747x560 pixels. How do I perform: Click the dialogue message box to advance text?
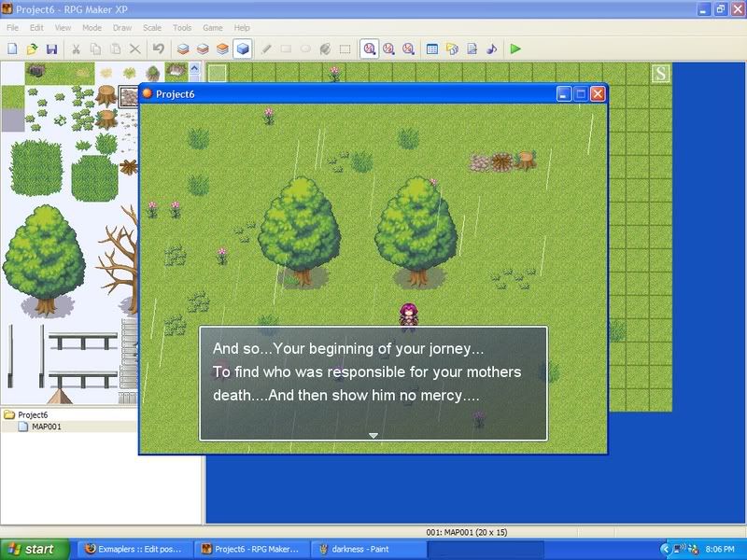click(373, 383)
